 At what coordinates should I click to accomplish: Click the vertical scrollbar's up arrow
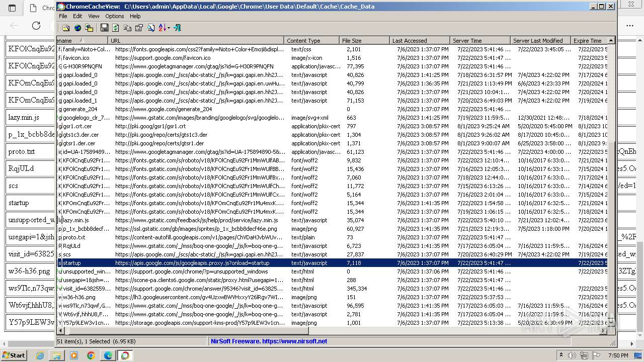coord(612,40)
